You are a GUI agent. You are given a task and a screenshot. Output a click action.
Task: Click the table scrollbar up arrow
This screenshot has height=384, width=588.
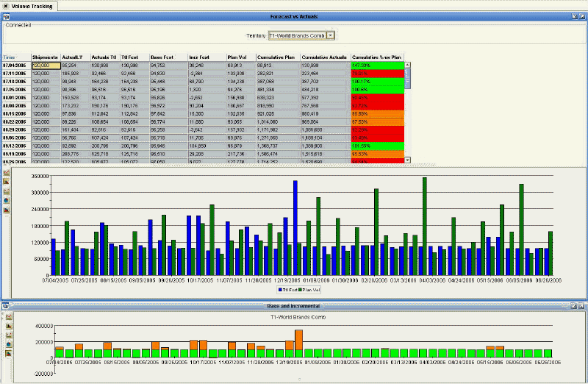pyautogui.click(x=408, y=65)
